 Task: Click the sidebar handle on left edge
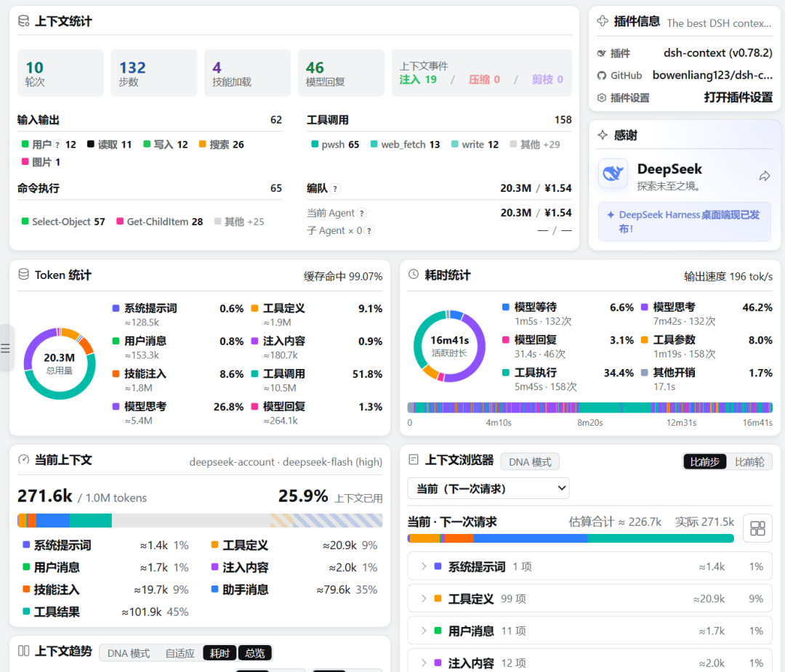pos(6,348)
